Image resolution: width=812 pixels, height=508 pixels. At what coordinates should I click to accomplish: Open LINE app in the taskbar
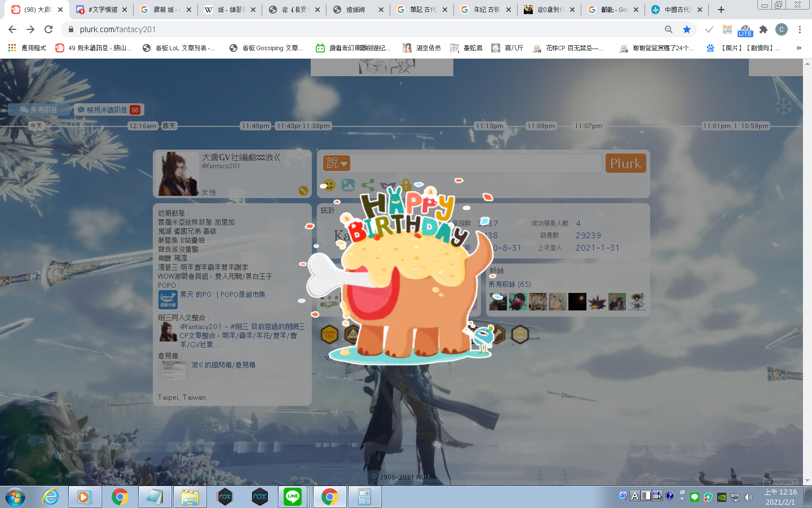click(293, 497)
